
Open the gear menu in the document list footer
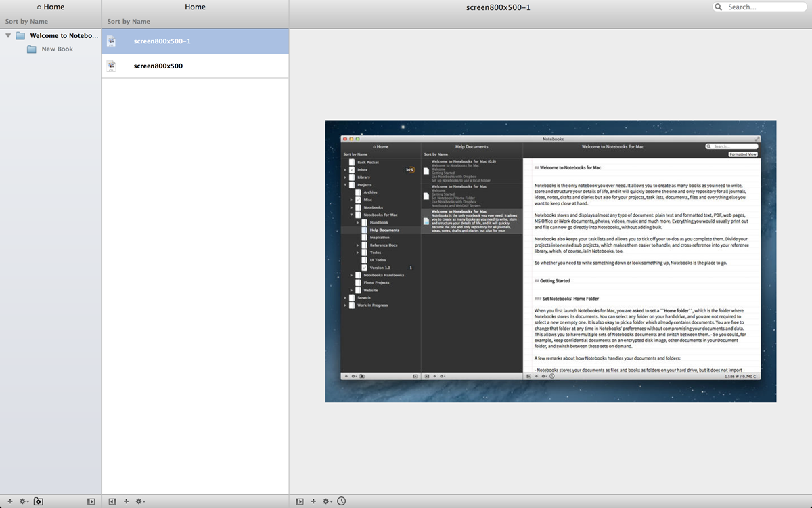pyautogui.click(x=140, y=501)
